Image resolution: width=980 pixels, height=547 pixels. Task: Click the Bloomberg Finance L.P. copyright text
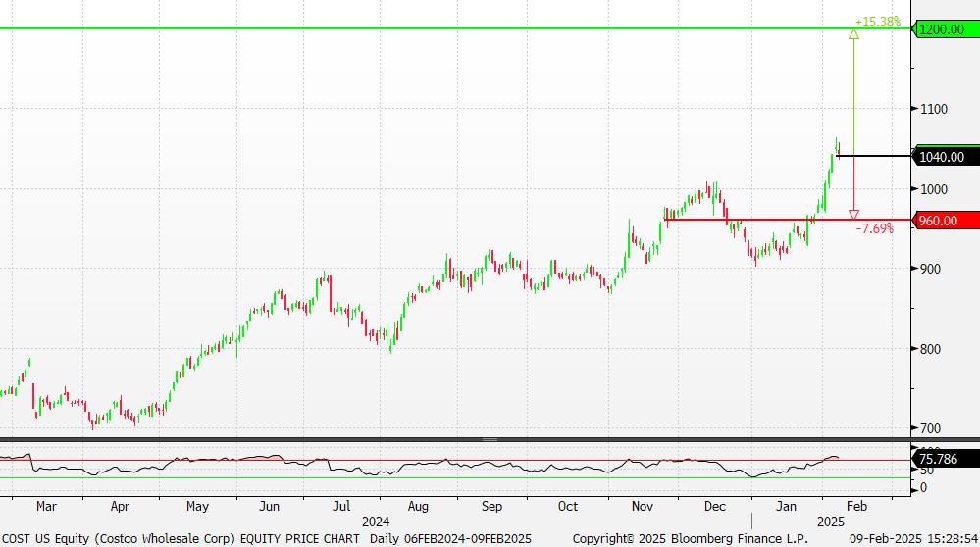690,539
